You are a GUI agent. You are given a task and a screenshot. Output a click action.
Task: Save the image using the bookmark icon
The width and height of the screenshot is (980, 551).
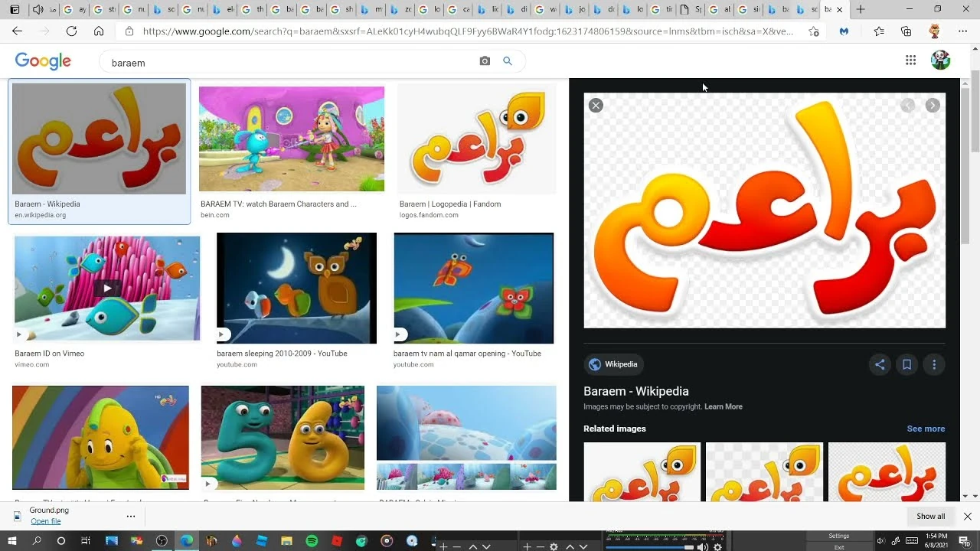pyautogui.click(x=907, y=365)
